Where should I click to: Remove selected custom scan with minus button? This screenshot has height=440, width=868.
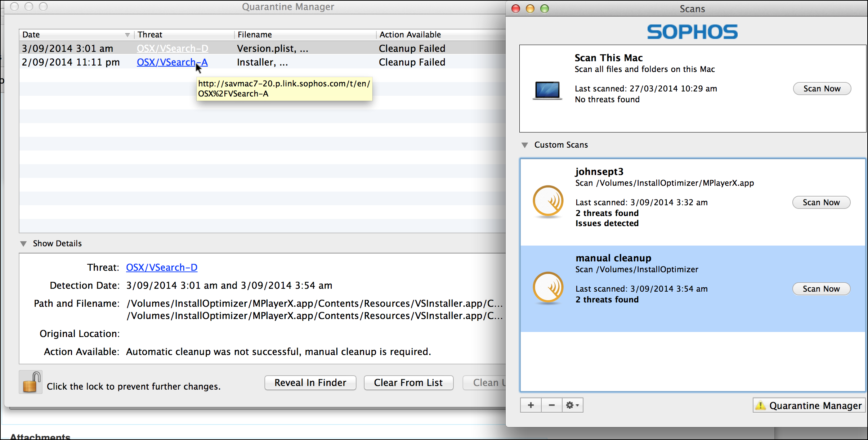pyautogui.click(x=552, y=405)
